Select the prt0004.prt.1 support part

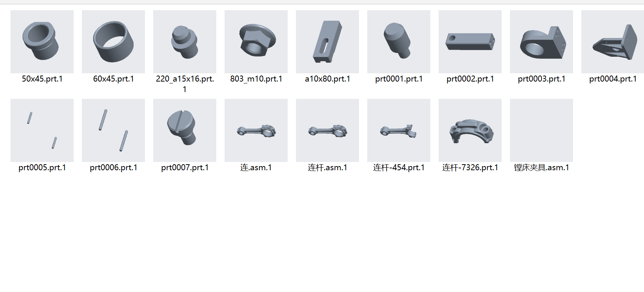tap(612, 42)
